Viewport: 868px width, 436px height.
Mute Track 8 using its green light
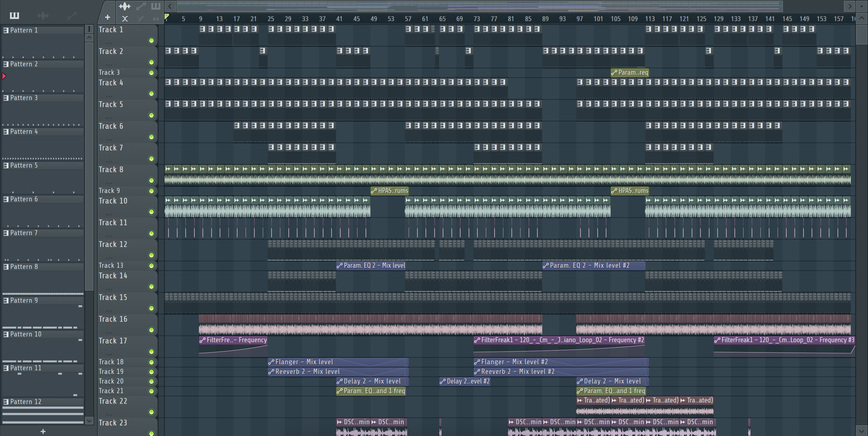tap(151, 180)
